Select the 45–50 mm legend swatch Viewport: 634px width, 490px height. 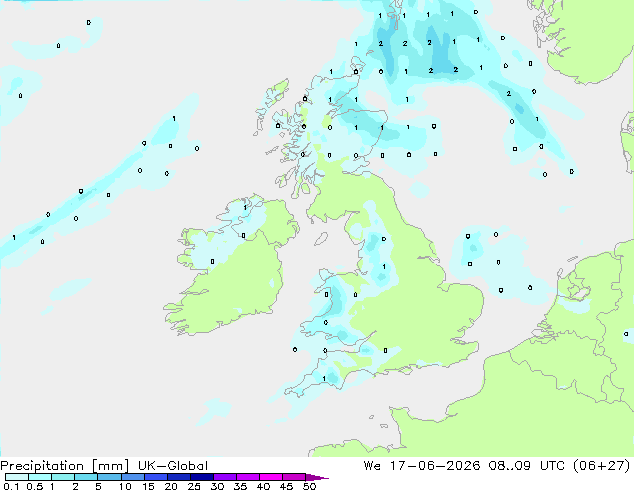pos(294,477)
